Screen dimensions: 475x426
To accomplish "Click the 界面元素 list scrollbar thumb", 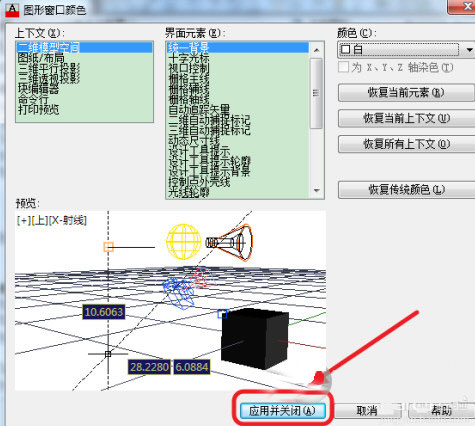I will (316, 93).
